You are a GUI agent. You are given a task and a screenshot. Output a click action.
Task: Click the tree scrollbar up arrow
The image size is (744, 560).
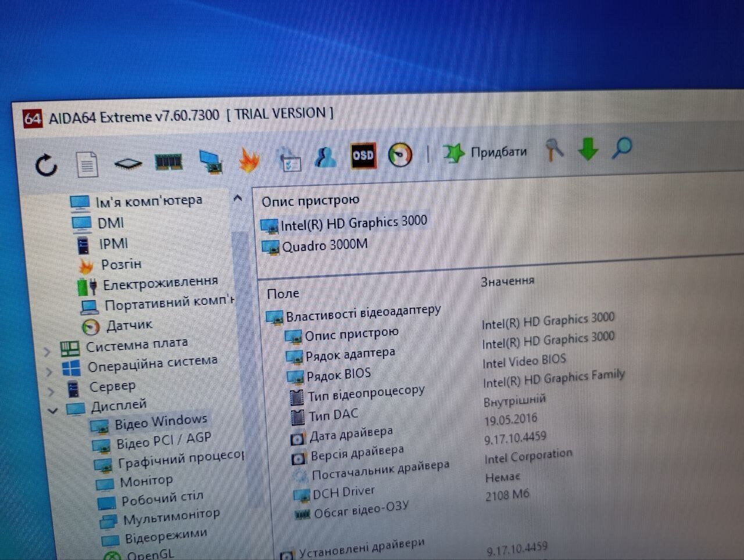(238, 199)
